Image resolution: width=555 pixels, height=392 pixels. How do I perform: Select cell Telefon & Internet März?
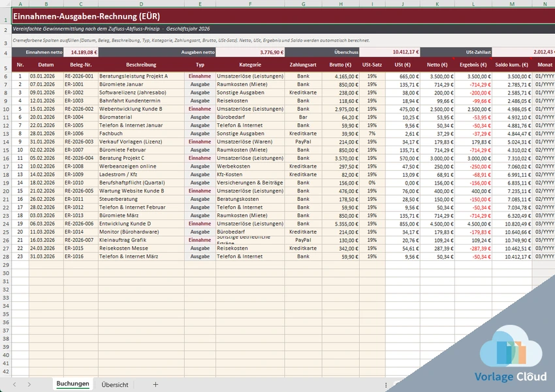point(141,256)
